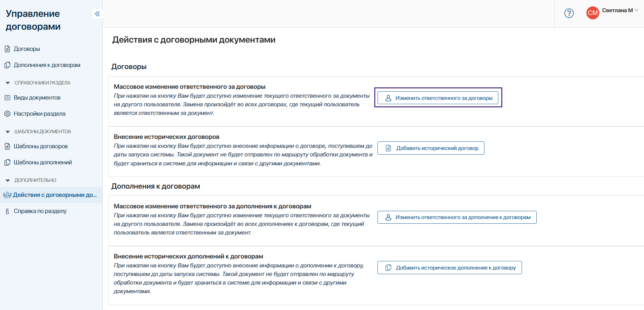Click the Шаблоны дополнений copy icon
The height and width of the screenshot is (310, 644).
click(7, 163)
